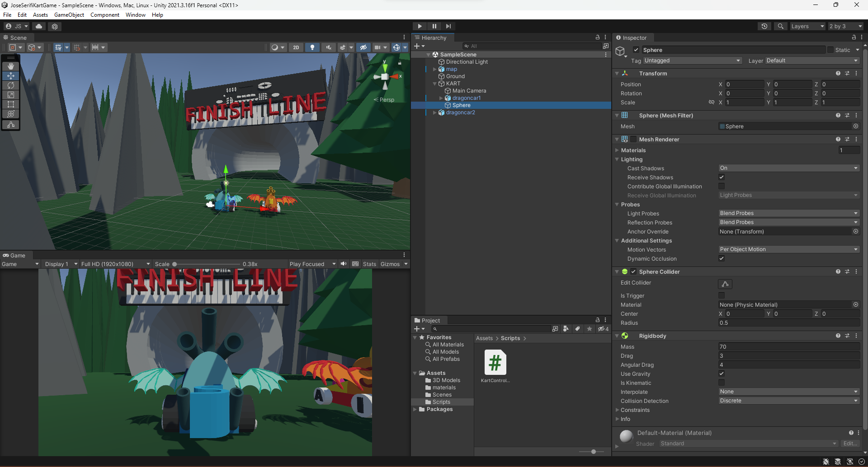The image size is (868, 467).
Task: Expand the Constraints foldout
Action: click(x=617, y=410)
